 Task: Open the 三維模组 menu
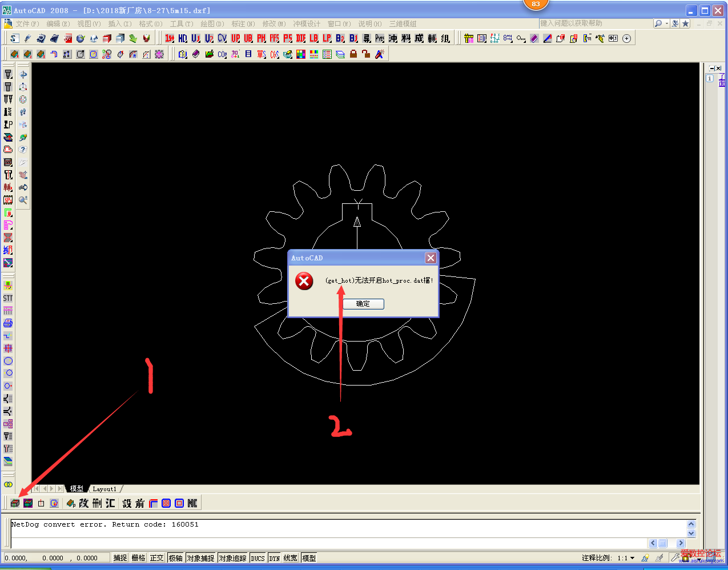403,24
